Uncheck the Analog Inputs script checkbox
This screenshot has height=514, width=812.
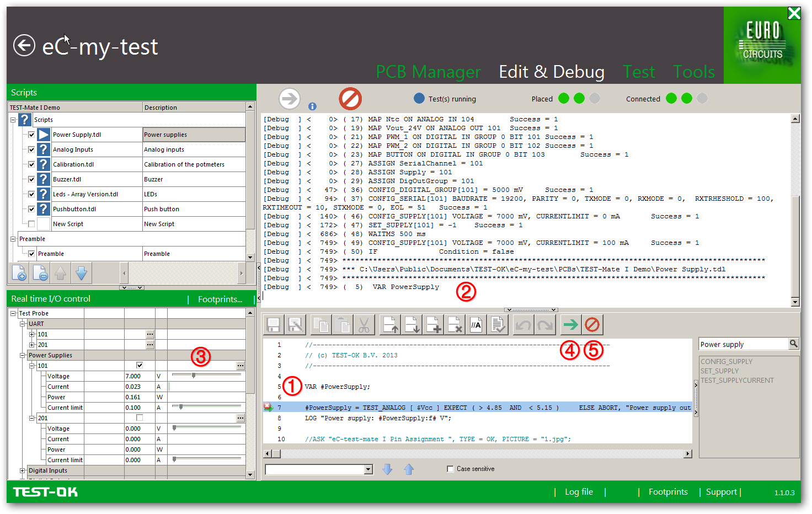pos(31,149)
